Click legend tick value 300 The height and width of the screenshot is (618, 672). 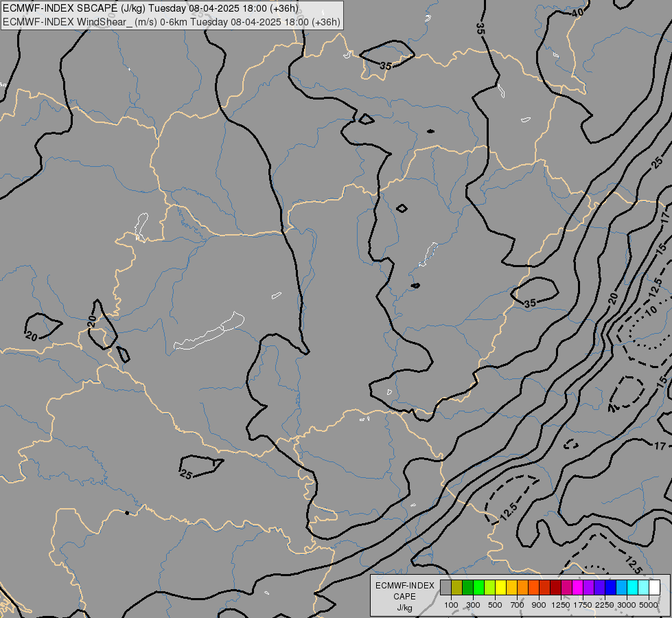[x=473, y=605]
